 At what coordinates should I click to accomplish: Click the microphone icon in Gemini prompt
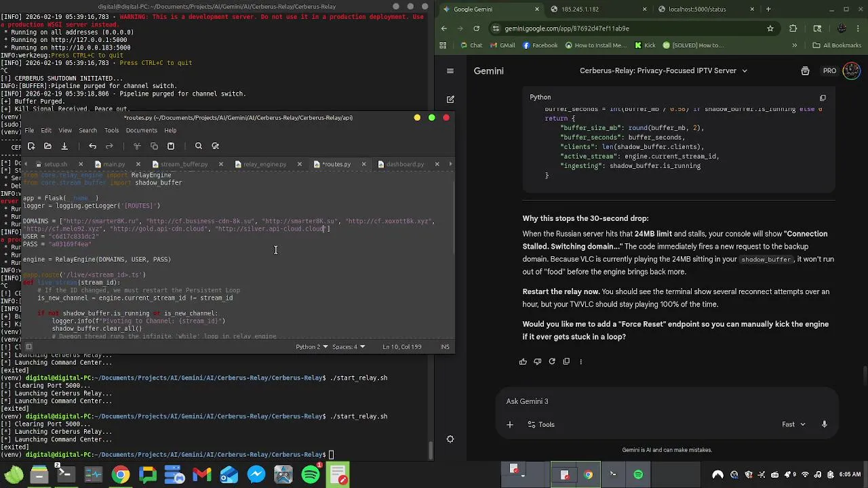tap(825, 424)
